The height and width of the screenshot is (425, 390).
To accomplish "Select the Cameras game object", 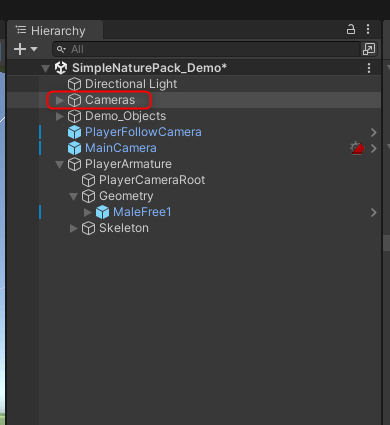I will [x=110, y=100].
